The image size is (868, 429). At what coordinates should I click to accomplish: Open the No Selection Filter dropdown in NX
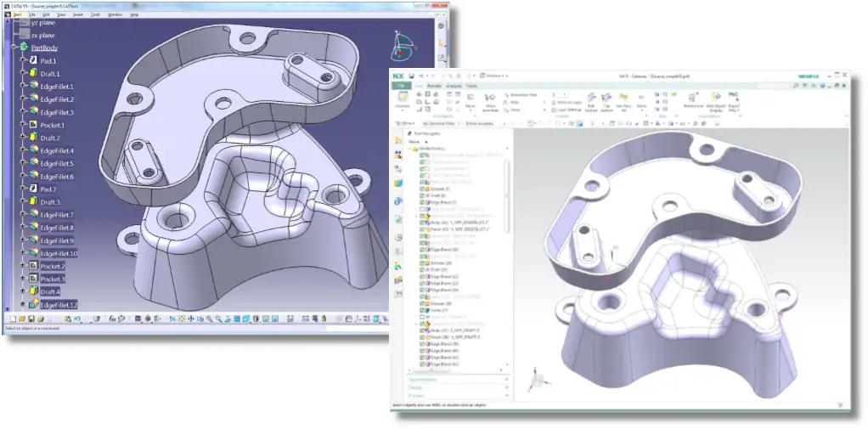pos(440,123)
